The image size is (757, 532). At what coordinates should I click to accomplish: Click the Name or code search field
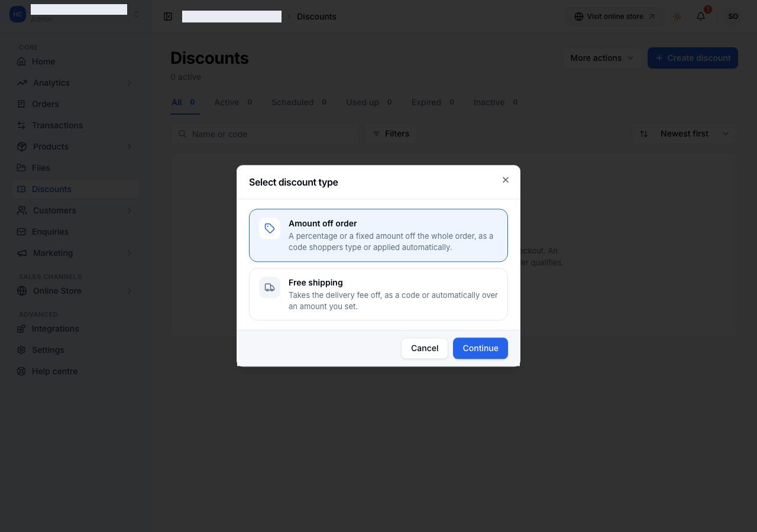pyautogui.click(x=265, y=134)
